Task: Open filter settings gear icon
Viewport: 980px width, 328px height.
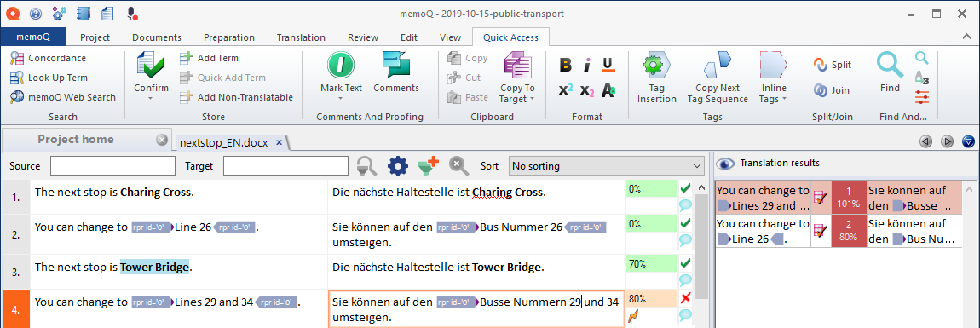Action: point(397,166)
